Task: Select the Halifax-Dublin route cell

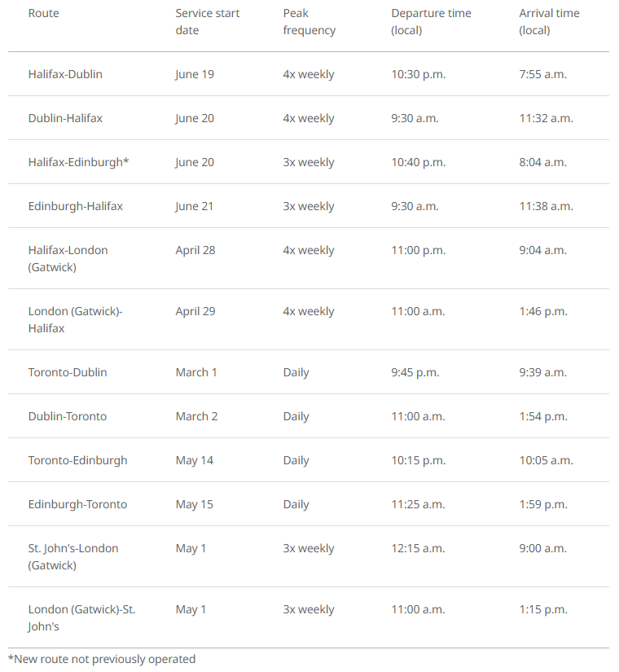Action: pyautogui.click(x=65, y=74)
